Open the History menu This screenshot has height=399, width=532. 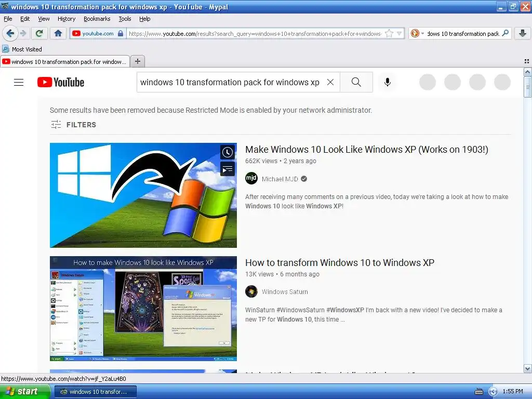[x=66, y=19]
